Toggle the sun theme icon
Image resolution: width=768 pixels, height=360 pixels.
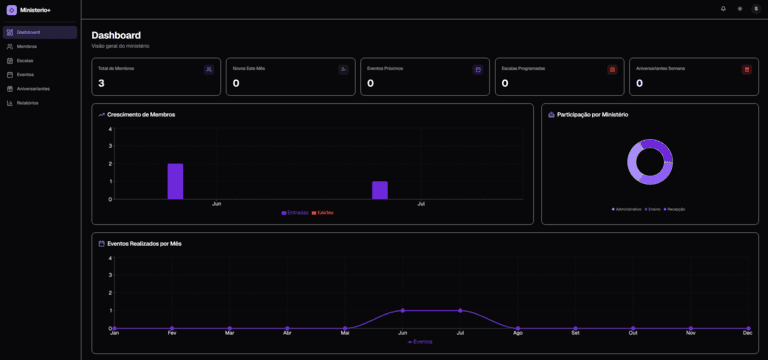[x=740, y=9]
